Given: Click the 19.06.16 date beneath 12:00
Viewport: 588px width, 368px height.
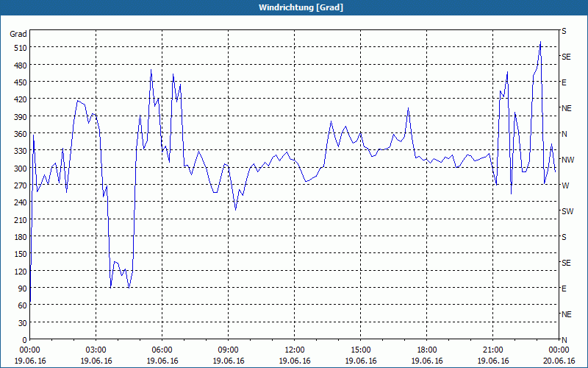Looking at the screenshot, I should point(295,361).
